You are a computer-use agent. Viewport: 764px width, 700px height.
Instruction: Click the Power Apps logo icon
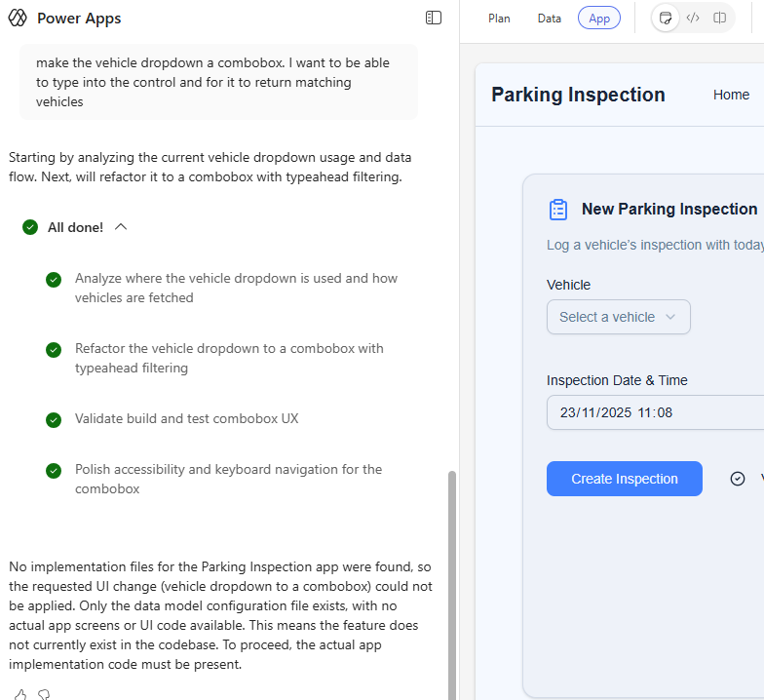pyautogui.click(x=18, y=19)
